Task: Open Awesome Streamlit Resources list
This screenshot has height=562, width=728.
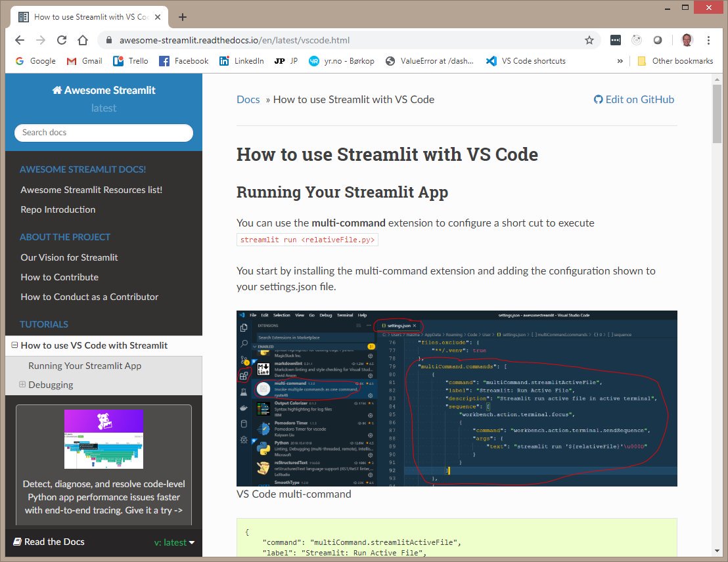Action: 91,190
